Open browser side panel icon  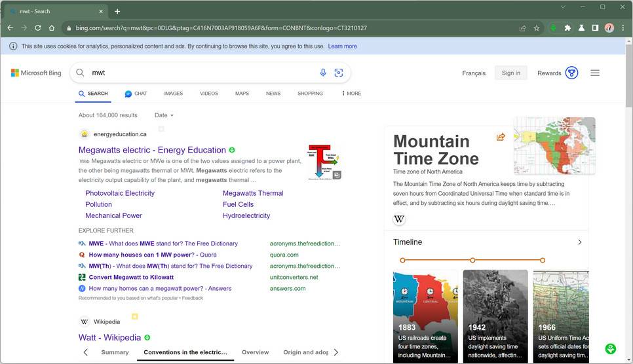[x=595, y=28]
